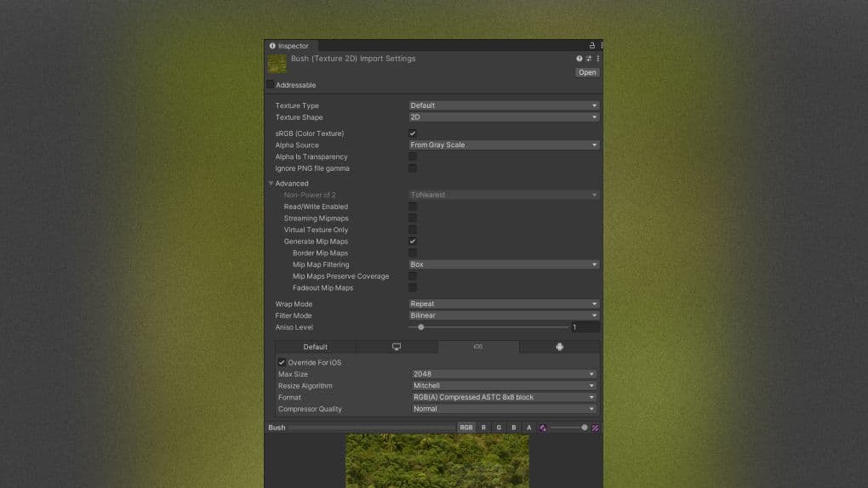Click the mip level color icon in preview bar
868x488 pixels.
click(x=543, y=428)
